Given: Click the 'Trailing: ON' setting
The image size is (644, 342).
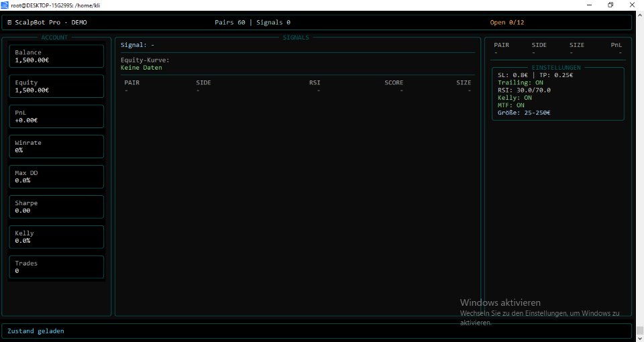Looking at the screenshot, I should pyautogui.click(x=521, y=82).
